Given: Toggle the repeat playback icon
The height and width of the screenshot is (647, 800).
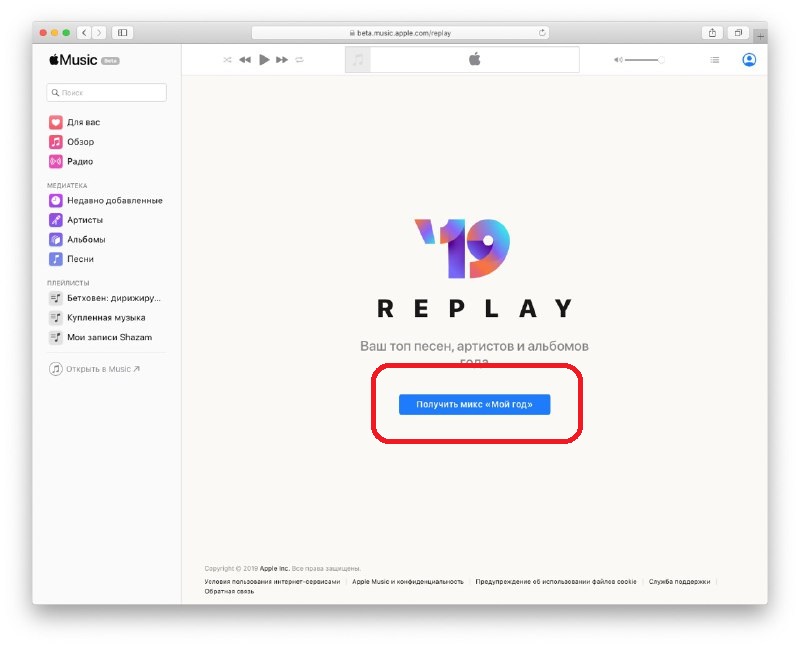Looking at the screenshot, I should [x=299, y=60].
